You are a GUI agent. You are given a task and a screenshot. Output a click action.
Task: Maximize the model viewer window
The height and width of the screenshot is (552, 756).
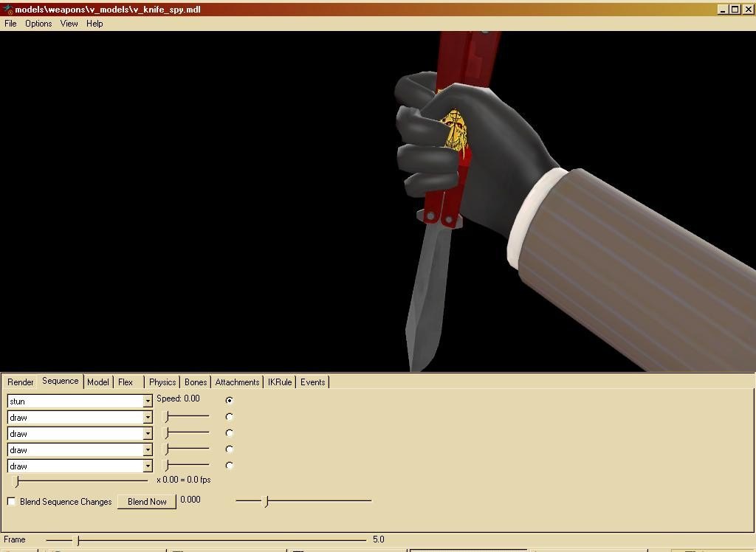click(735, 10)
